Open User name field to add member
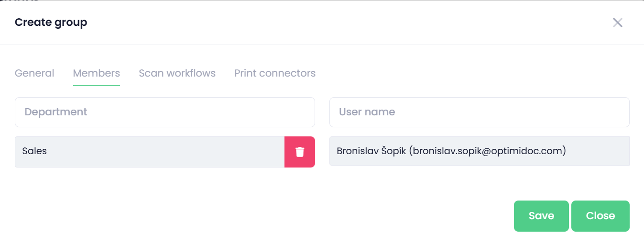The image size is (644, 246). click(479, 112)
